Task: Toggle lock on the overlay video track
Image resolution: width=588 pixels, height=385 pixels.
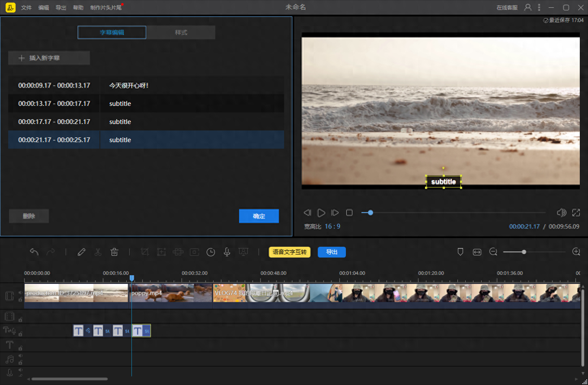Action: pyautogui.click(x=20, y=320)
